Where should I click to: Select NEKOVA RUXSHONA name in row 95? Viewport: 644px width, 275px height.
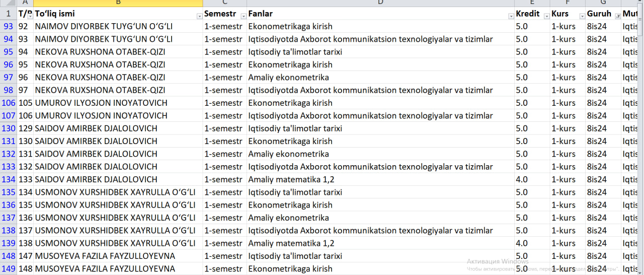tap(118, 52)
